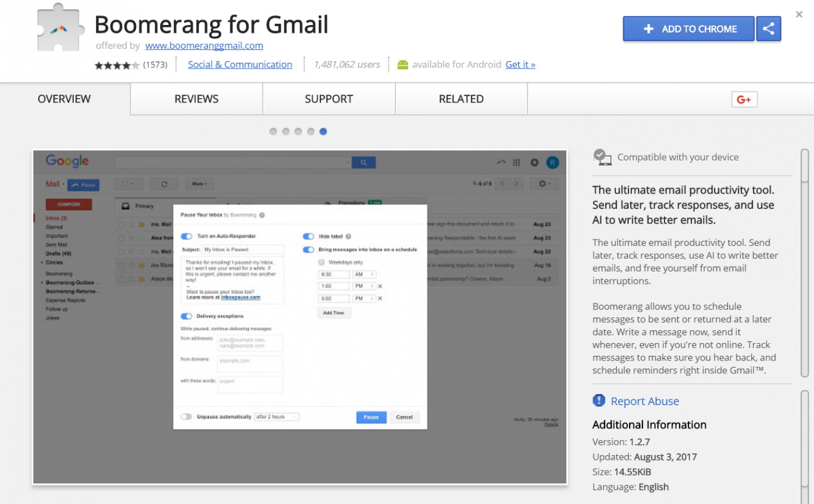The height and width of the screenshot is (504, 814).
Task: Expand the Boomerang-Outbox label in sidebar
Action: (x=42, y=283)
